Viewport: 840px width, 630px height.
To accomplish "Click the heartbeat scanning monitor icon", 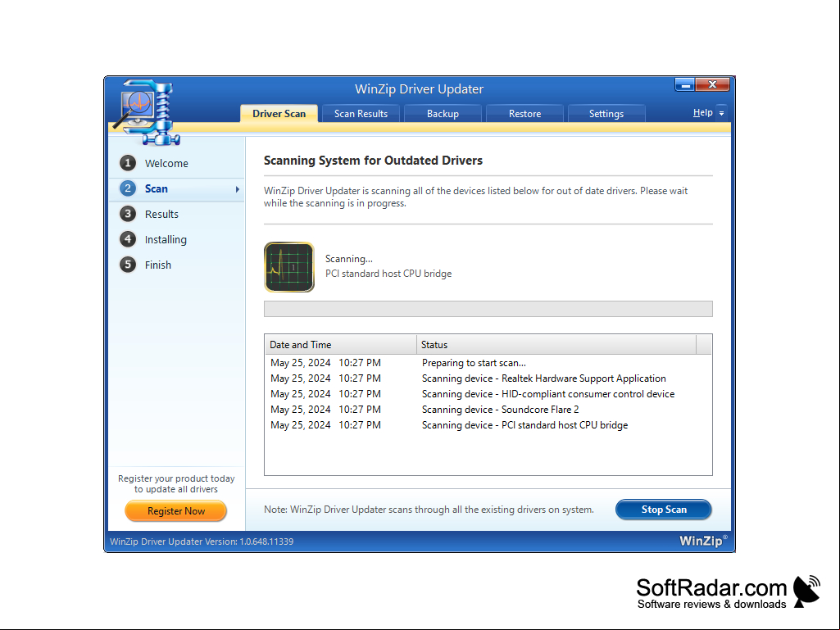I will [x=289, y=267].
